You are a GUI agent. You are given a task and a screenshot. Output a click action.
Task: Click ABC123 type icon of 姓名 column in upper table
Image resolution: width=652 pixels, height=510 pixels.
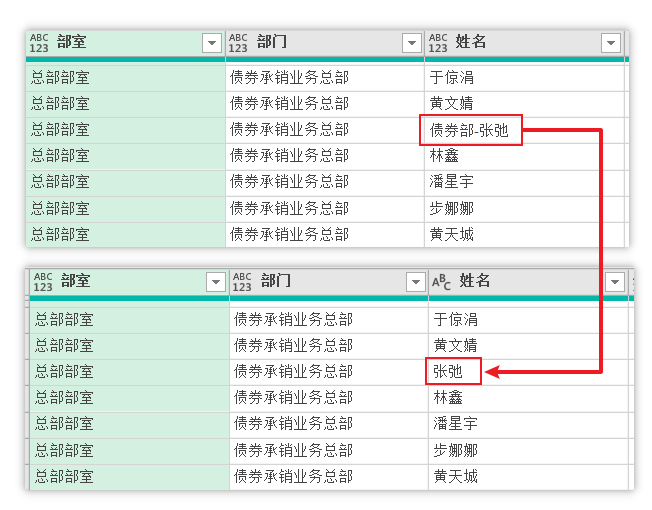pos(438,43)
